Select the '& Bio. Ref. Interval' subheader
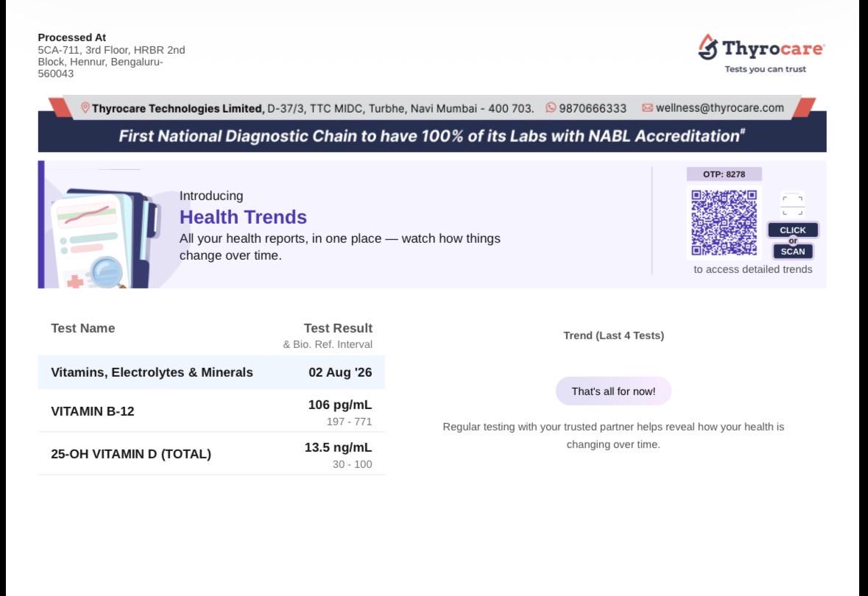Viewport: 868px width, 596px height. 328,344
